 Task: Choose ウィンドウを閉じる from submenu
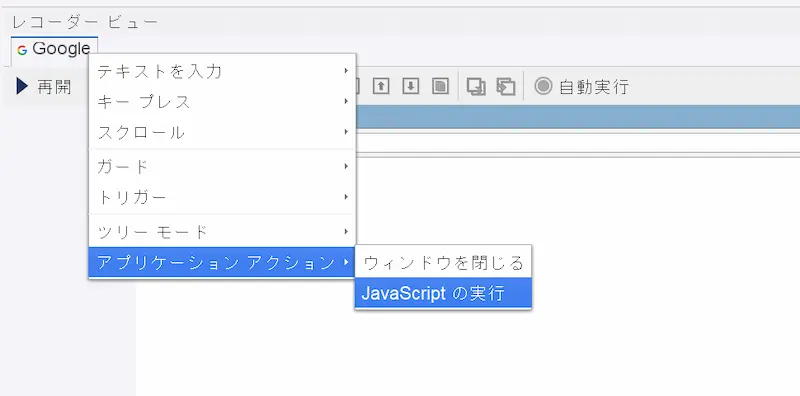coord(443,263)
